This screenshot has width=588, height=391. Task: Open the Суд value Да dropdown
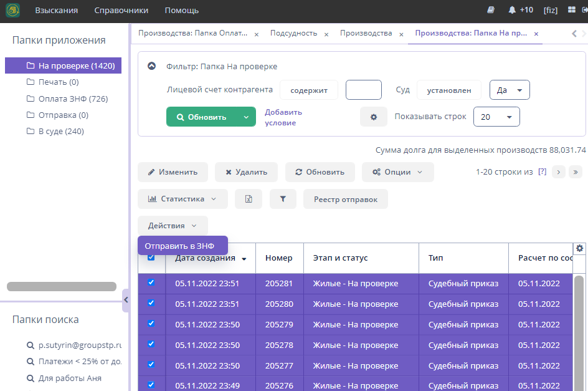coord(509,90)
